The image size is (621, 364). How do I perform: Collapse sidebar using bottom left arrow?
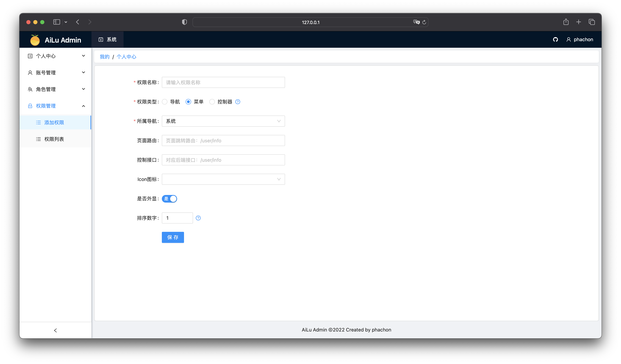pos(55,330)
